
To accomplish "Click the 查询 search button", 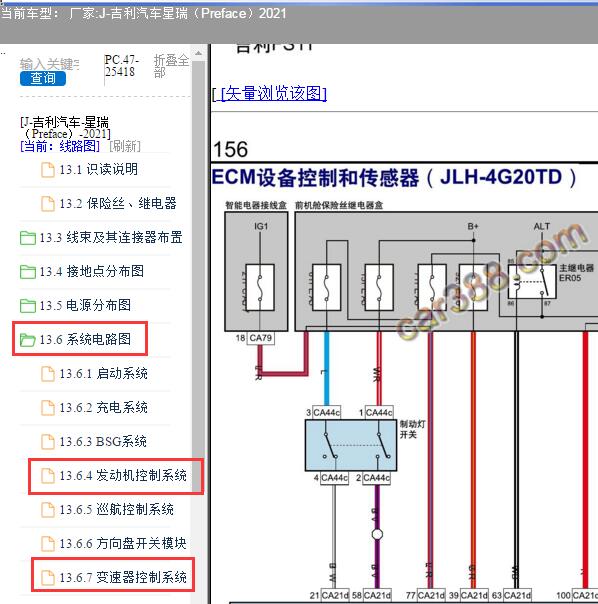I will coord(43,78).
